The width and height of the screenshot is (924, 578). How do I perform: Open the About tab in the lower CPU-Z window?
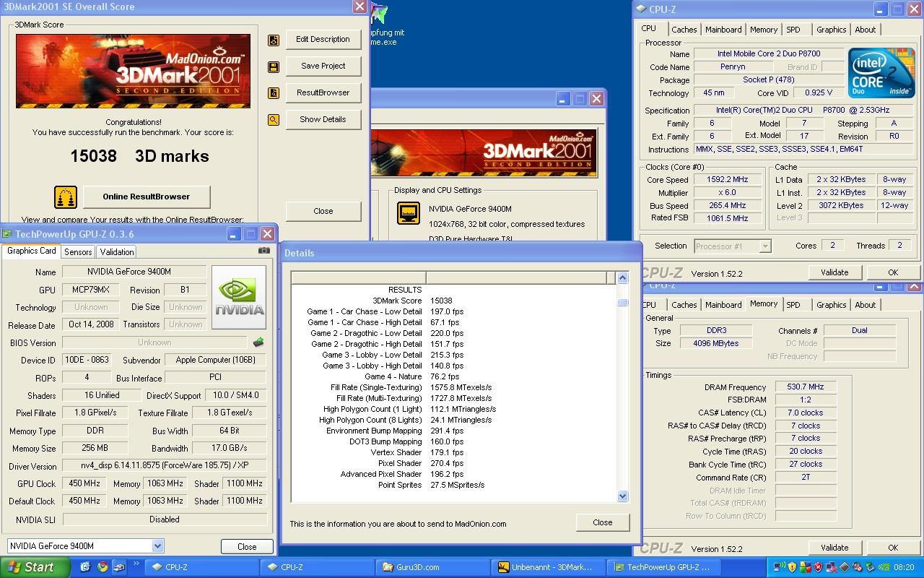(x=866, y=305)
